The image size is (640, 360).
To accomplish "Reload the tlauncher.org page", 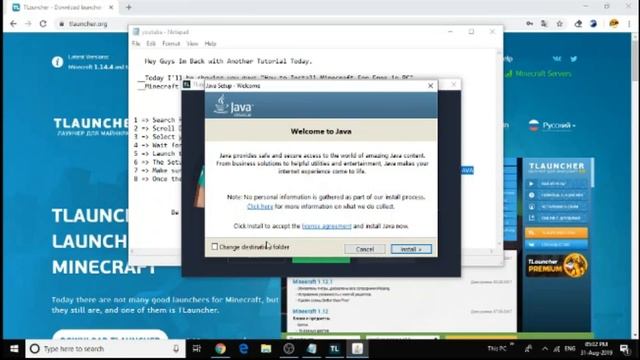I will pos(43,24).
